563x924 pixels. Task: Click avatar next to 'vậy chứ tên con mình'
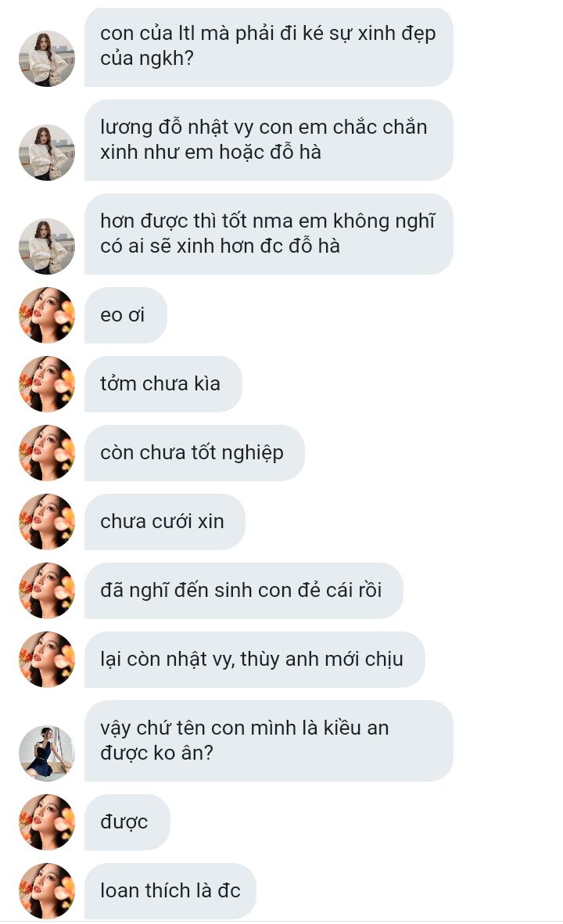click(47, 753)
